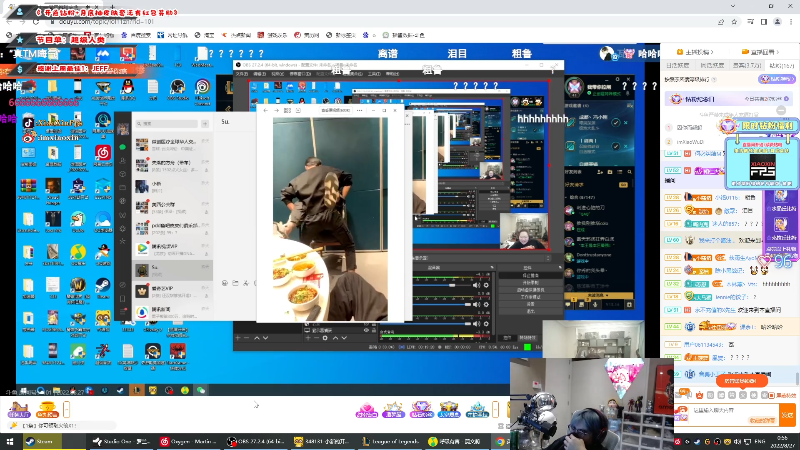800x450 pixels.
Task: Expand the left gift bar arrow
Action: click(66, 409)
